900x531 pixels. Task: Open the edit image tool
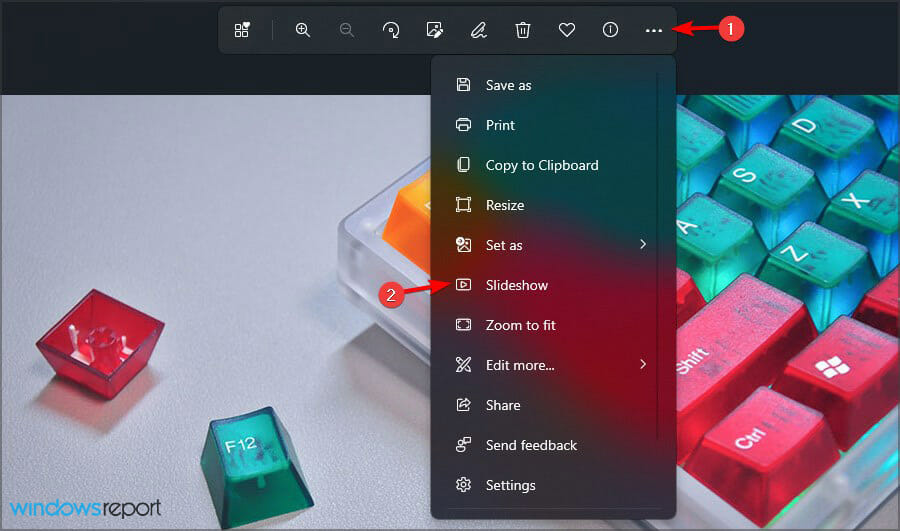[435, 30]
